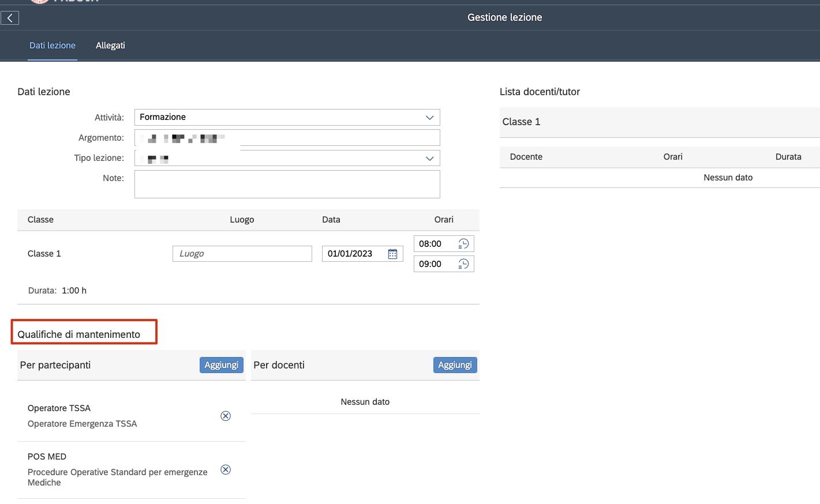Select the POS MED list entry
The image size is (820, 504).
[115, 469]
